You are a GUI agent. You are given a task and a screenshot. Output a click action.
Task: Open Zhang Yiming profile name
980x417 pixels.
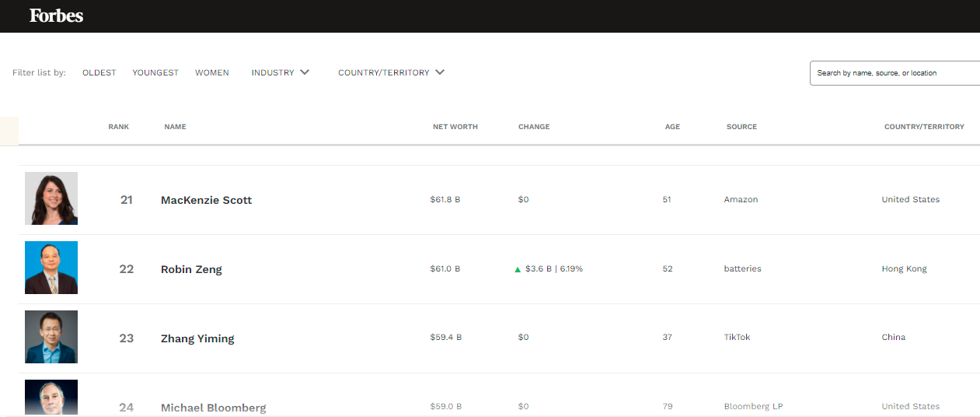coord(197,338)
